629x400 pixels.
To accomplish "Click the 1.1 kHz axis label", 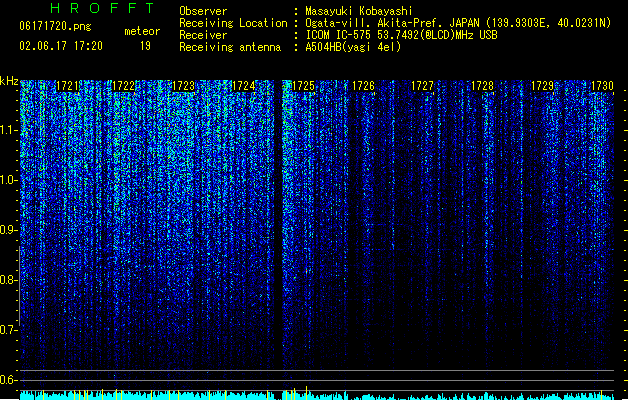I will point(9,130).
